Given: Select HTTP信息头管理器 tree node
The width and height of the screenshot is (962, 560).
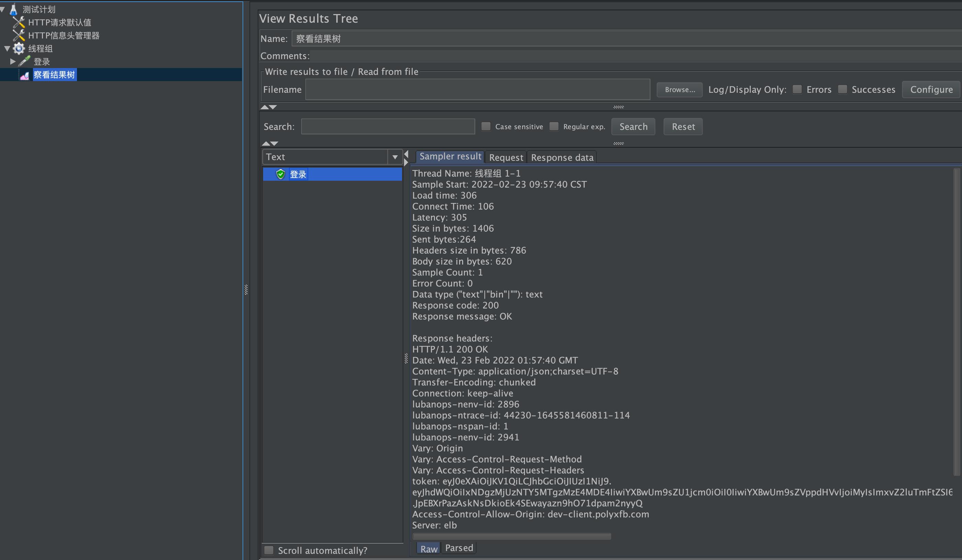Looking at the screenshot, I should [x=64, y=35].
